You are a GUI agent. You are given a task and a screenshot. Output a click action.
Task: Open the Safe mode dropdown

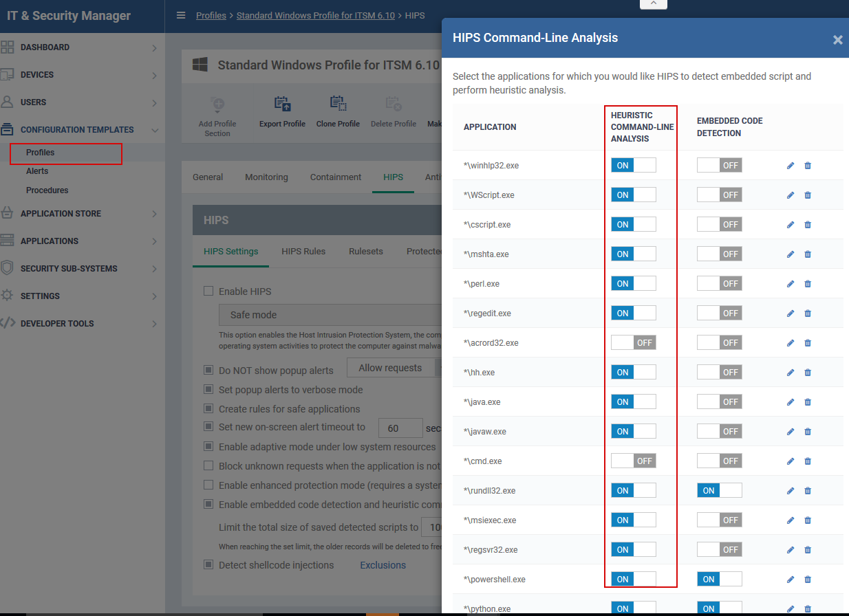click(x=330, y=315)
